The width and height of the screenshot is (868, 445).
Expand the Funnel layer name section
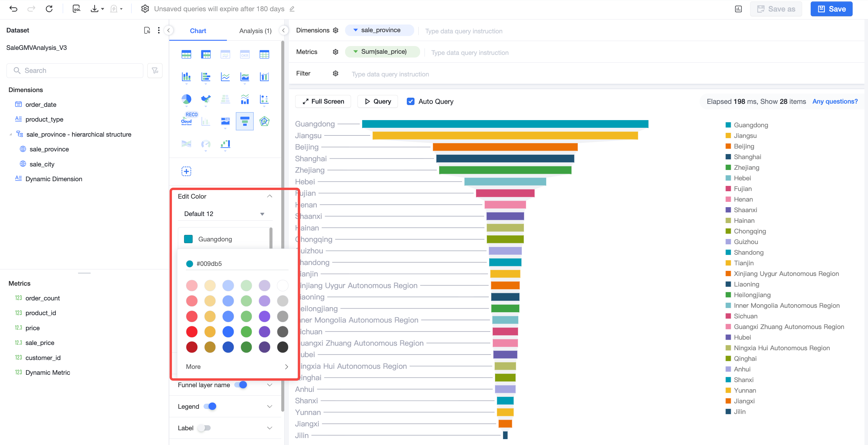coord(269,385)
